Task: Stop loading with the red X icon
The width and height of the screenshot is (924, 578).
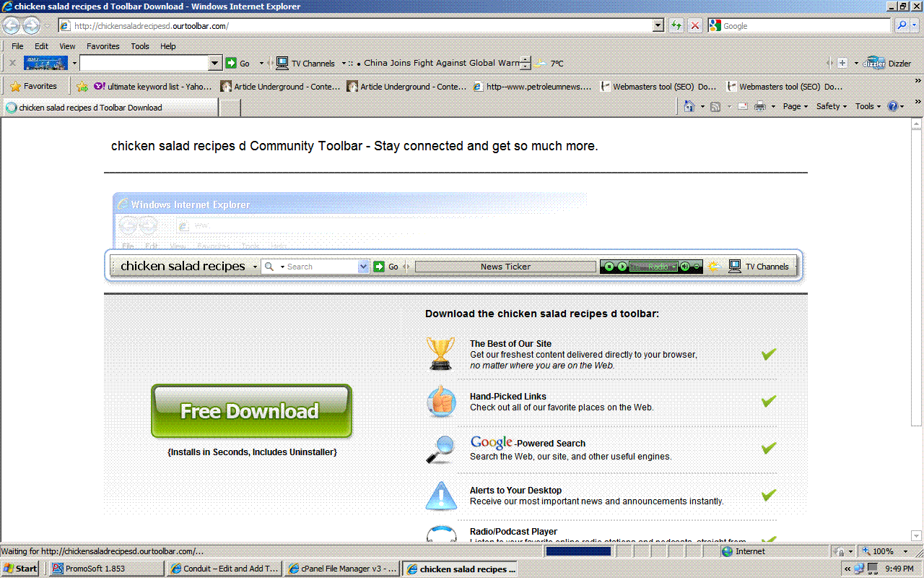Action: [x=694, y=26]
